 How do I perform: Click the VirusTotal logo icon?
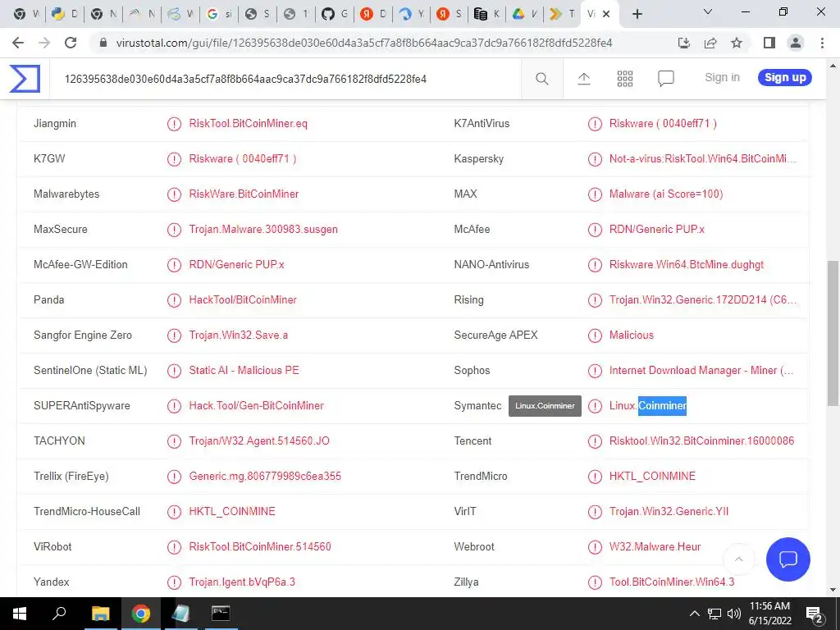[25, 79]
